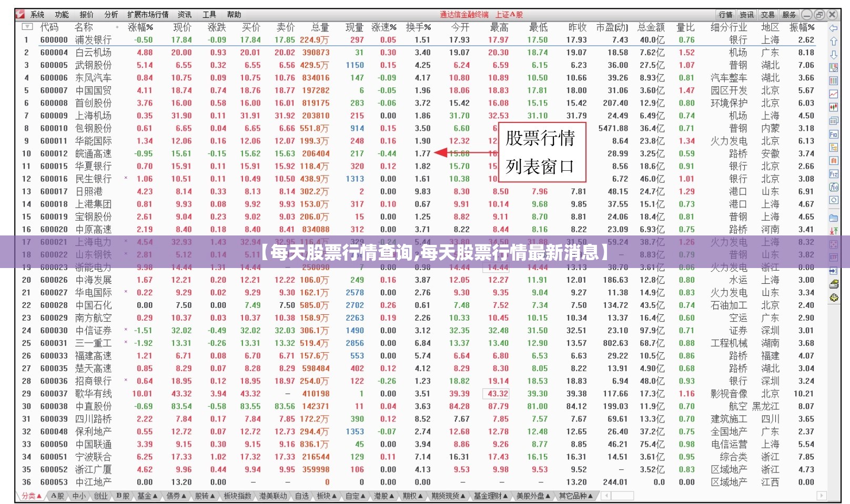This screenshot has width=850, height=504.
Task: Expand the 板块▲ tab menu
Action: point(326,496)
